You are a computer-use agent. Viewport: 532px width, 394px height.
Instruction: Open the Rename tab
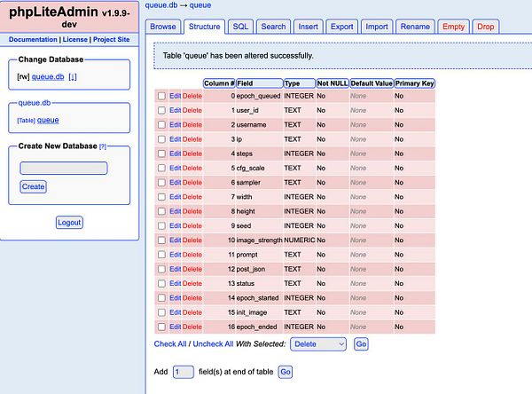[415, 27]
